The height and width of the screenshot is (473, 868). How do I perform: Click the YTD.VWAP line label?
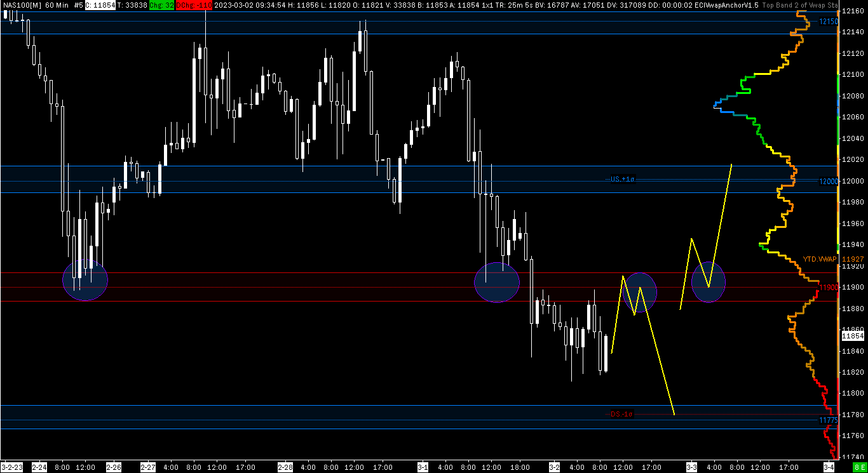point(820,259)
